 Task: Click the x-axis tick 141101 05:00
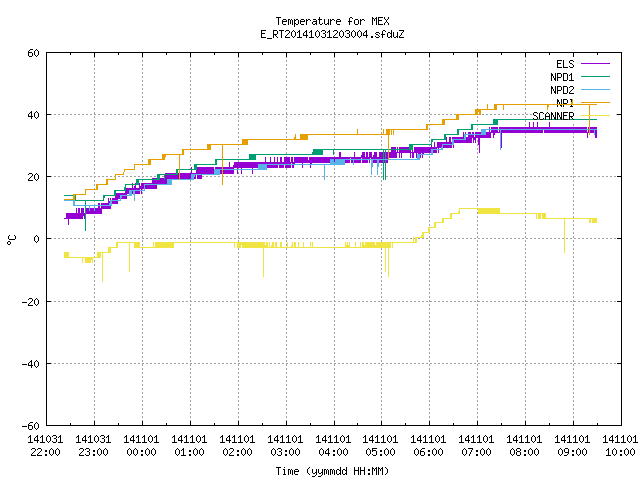[x=381, y=446]
